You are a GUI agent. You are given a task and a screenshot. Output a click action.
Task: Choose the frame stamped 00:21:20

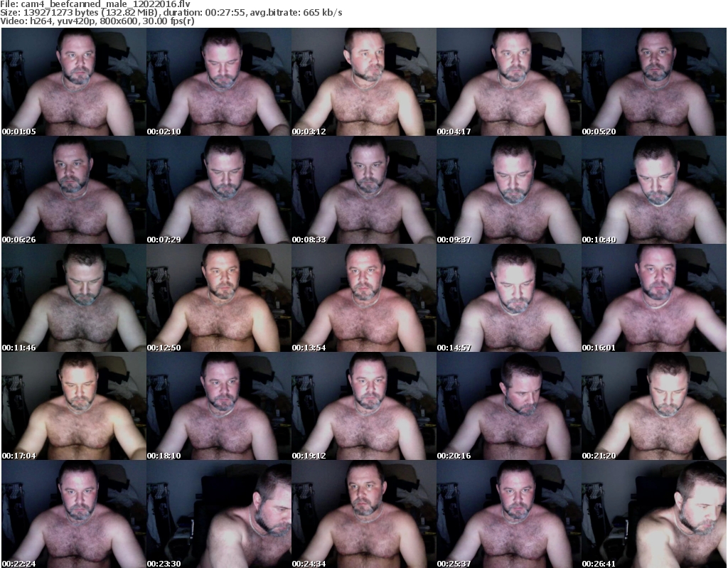654,407
